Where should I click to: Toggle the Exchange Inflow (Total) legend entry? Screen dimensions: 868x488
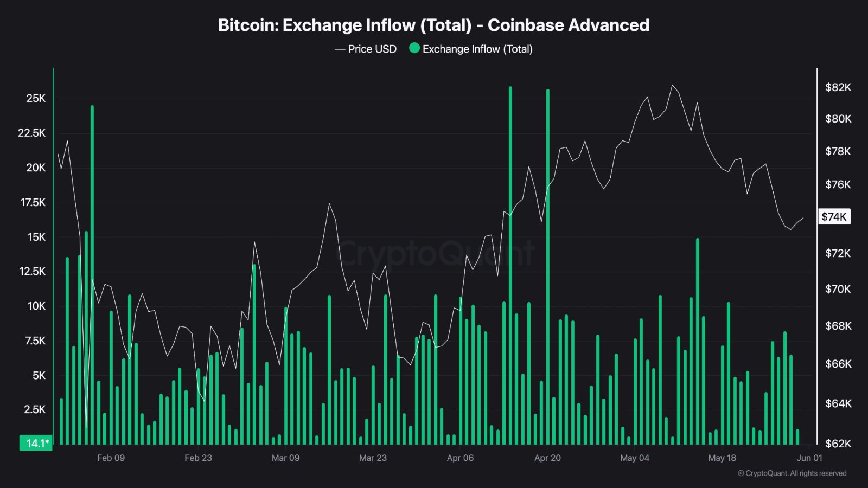pyautogui.click(x=471, y=49)
